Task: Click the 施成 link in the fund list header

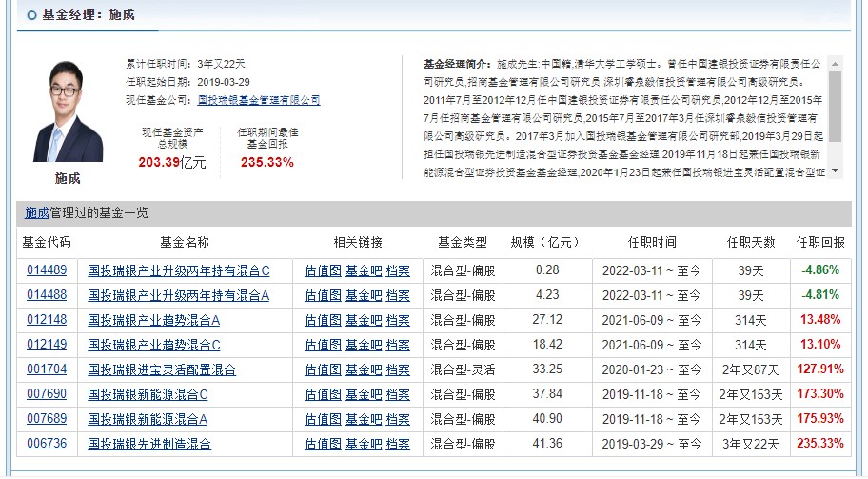Action: [x=37, y=212]
